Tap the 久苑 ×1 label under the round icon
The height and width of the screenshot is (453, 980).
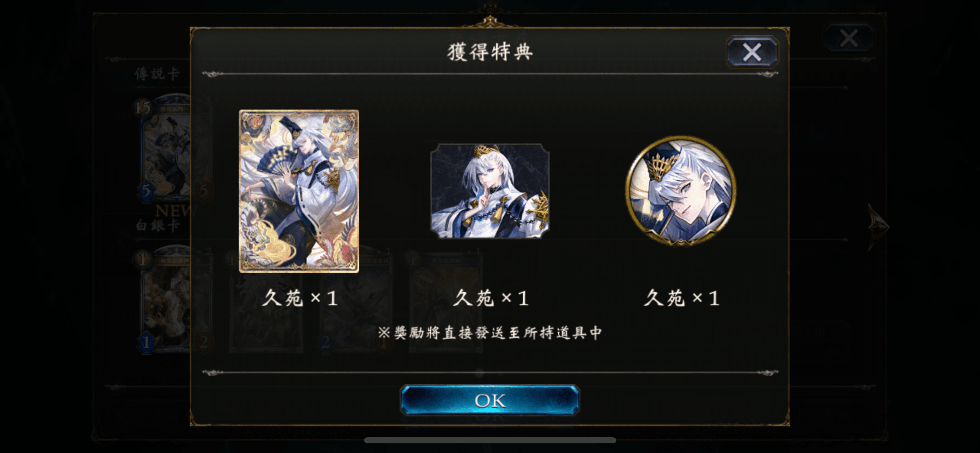[x=681, y=298]
